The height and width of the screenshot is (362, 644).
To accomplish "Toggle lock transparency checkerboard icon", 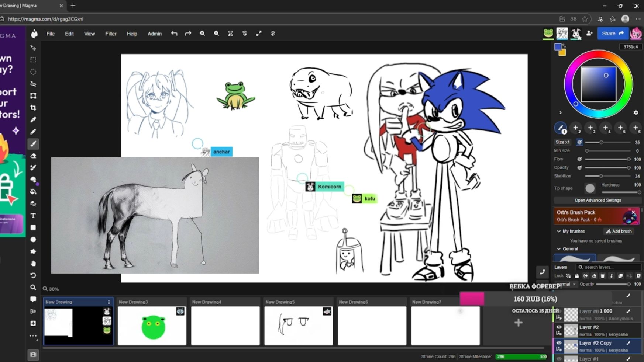I will pos(568,276).
